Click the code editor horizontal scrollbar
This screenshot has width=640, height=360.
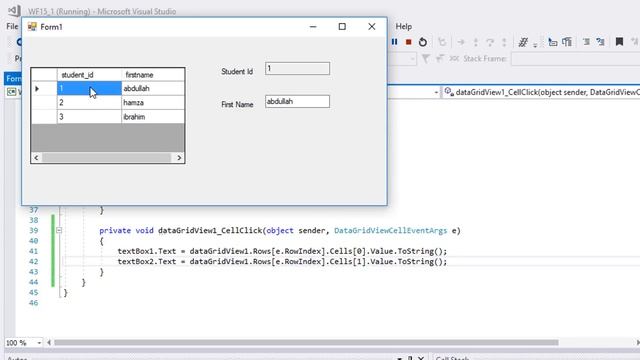306,343
